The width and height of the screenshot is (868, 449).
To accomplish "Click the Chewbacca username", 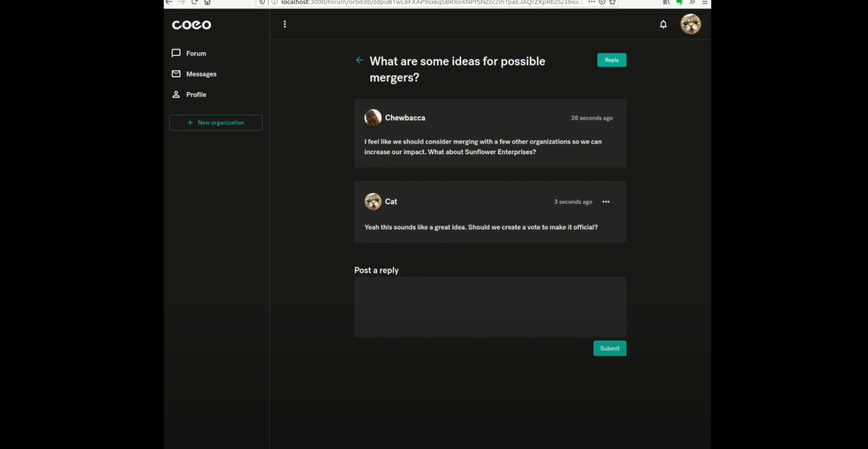I will (x=405, y=117).
